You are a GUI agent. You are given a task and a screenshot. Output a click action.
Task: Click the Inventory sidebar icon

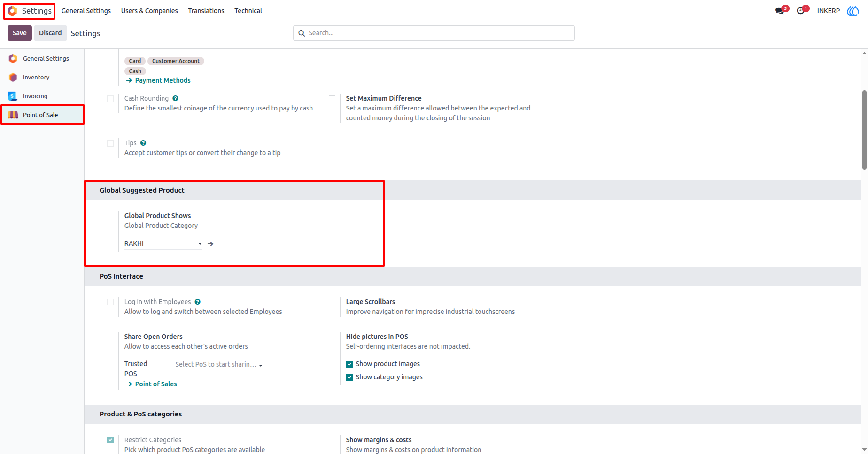13,78
